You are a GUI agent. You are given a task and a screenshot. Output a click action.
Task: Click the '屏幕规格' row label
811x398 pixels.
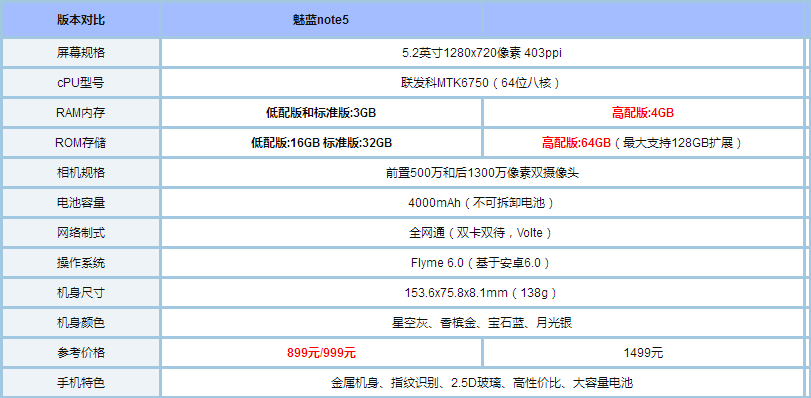click(x=81, y=53)
